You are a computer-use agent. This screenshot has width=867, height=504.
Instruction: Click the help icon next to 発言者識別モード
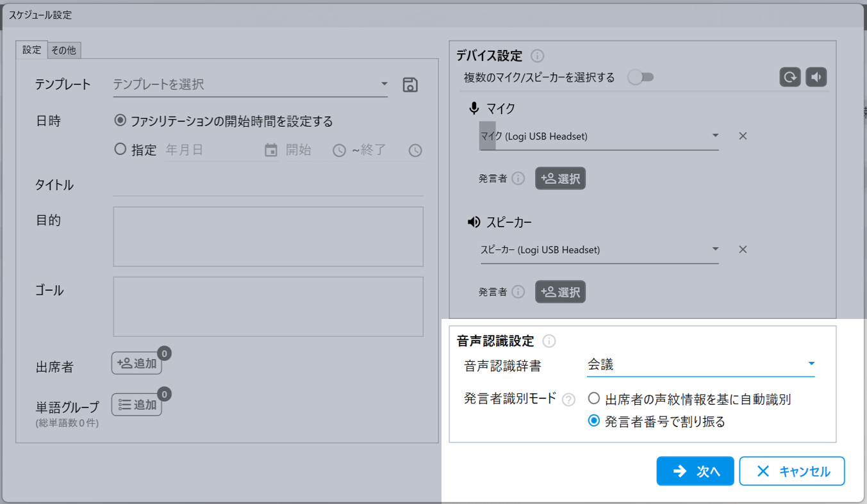pos(568,400)
